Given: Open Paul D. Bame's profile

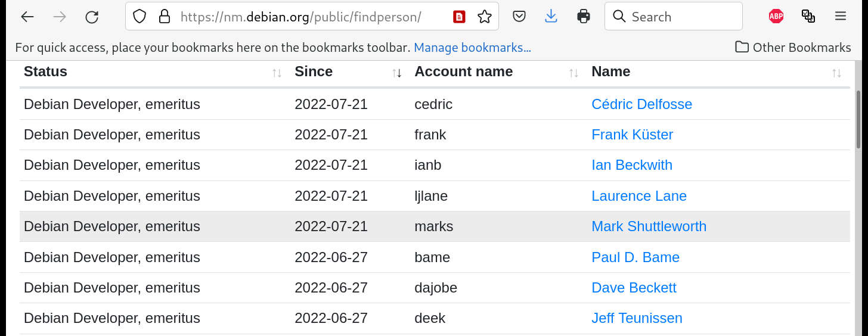Looking at the screenshot, I should click(x=635, y=257).
